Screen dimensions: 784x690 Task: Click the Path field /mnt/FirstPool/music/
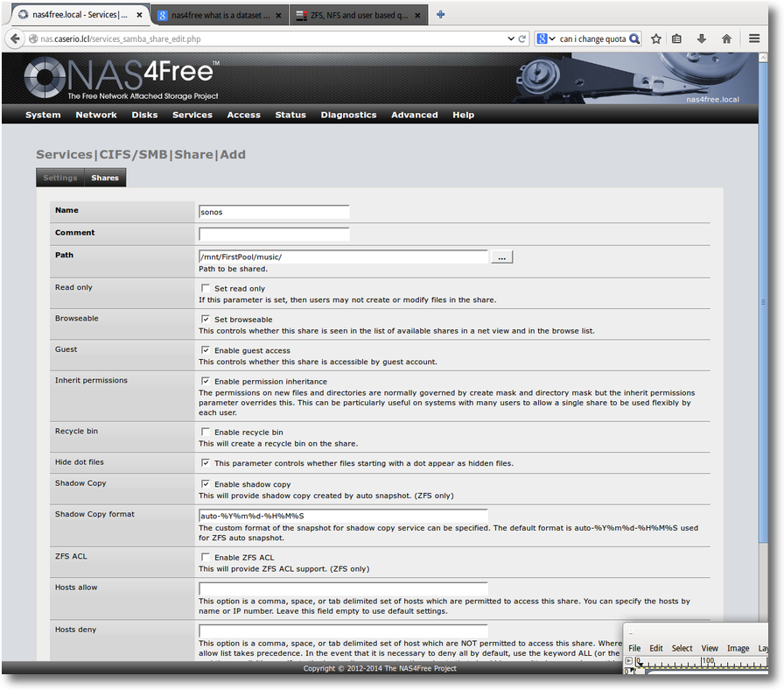(x=343, y=257)
